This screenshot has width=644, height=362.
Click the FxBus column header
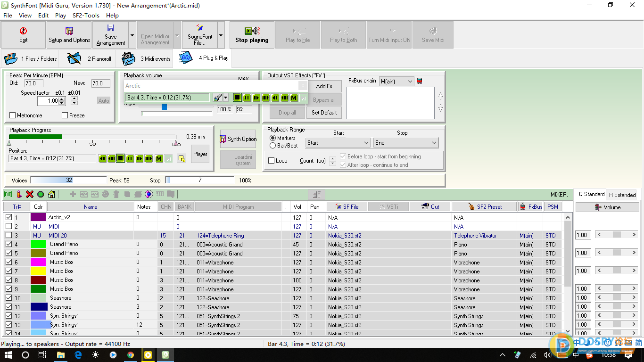click(530, 206)
